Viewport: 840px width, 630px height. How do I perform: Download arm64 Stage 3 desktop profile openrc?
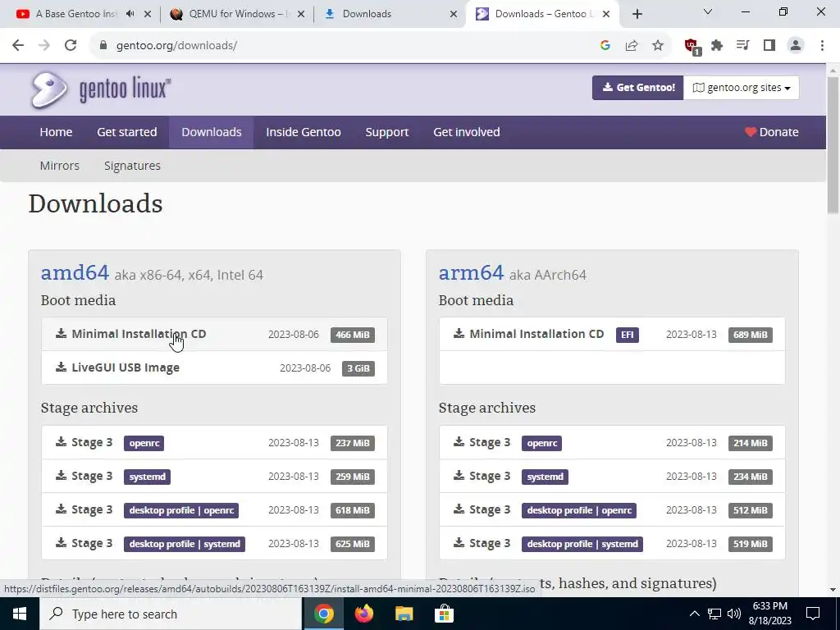tap(612, 510)
